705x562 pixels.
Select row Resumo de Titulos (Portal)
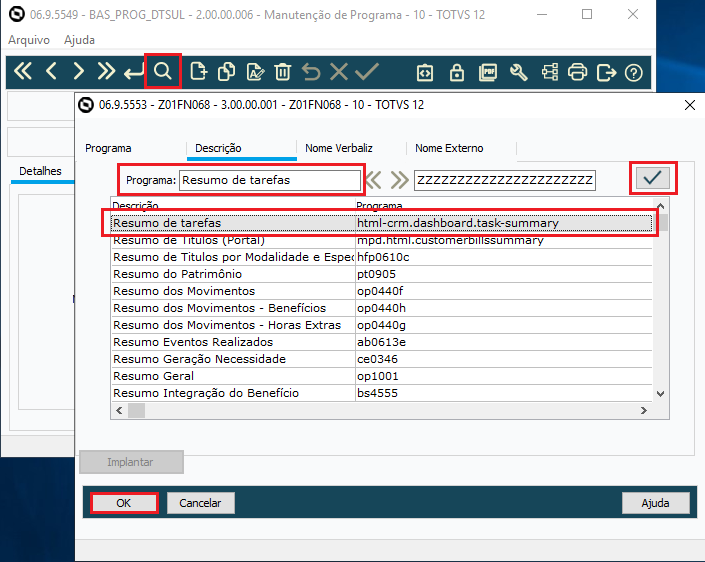point(381,240)
